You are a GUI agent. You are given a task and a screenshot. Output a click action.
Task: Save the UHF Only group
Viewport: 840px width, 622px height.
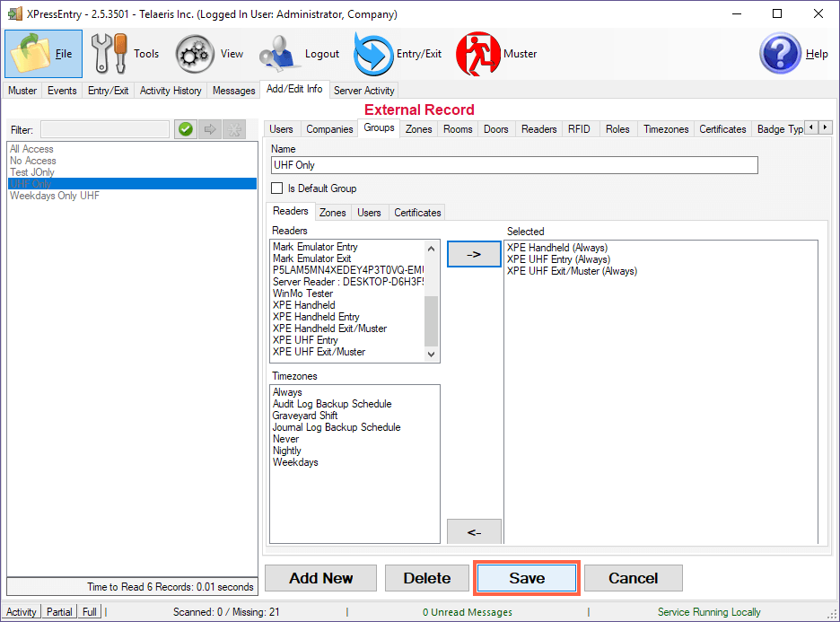click(x=527, y=579)
